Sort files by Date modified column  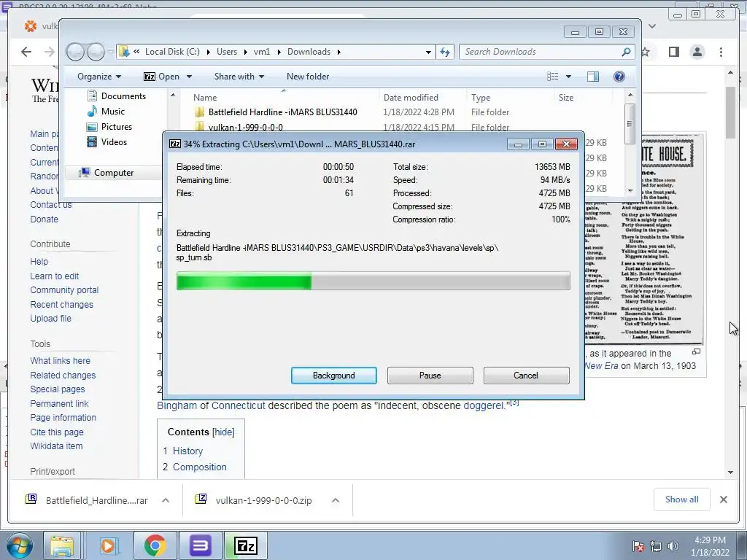(411, 97)
